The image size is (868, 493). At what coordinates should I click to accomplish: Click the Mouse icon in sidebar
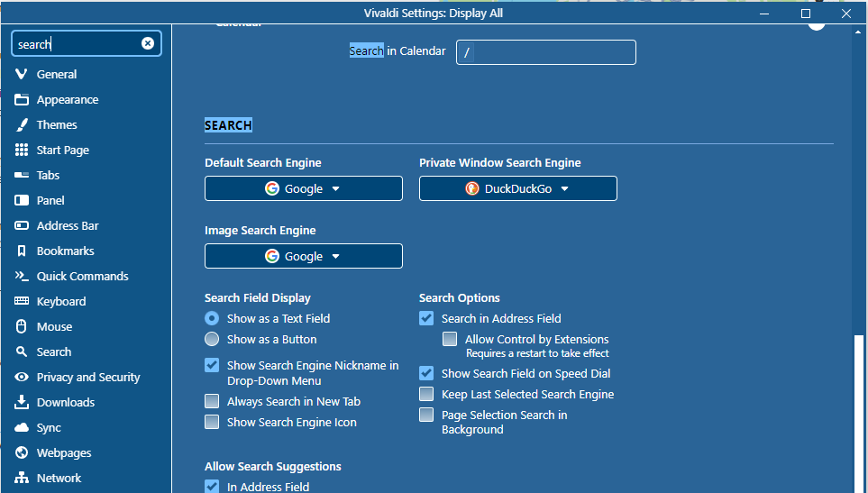tap(21, 326)
